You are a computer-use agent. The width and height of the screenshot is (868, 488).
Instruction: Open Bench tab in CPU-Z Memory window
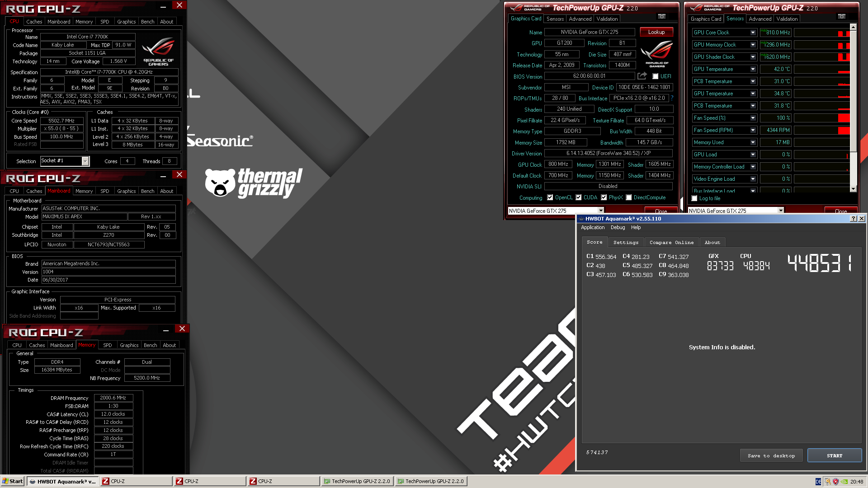151,345
